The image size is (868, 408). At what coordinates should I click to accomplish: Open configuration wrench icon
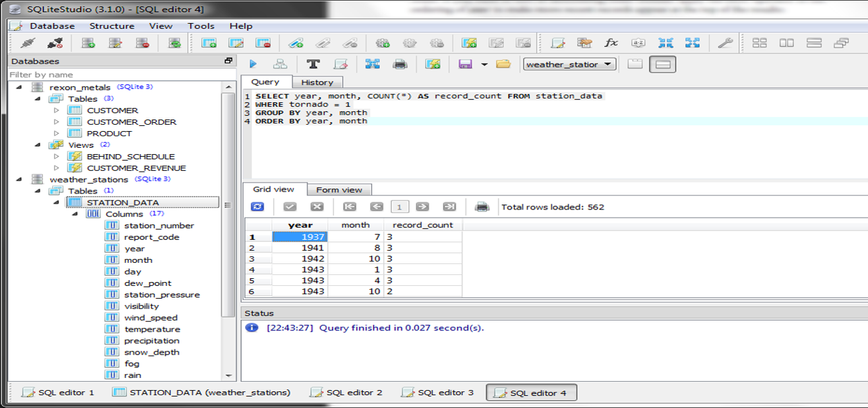point(725,43)
